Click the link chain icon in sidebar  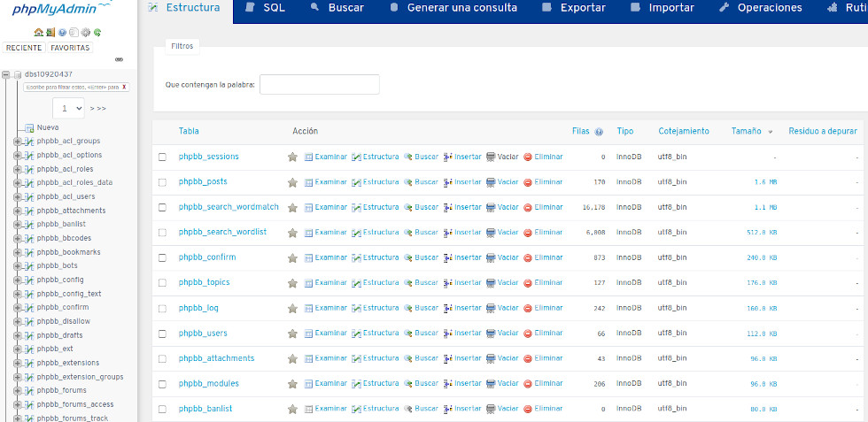click(x=120, y=60)
